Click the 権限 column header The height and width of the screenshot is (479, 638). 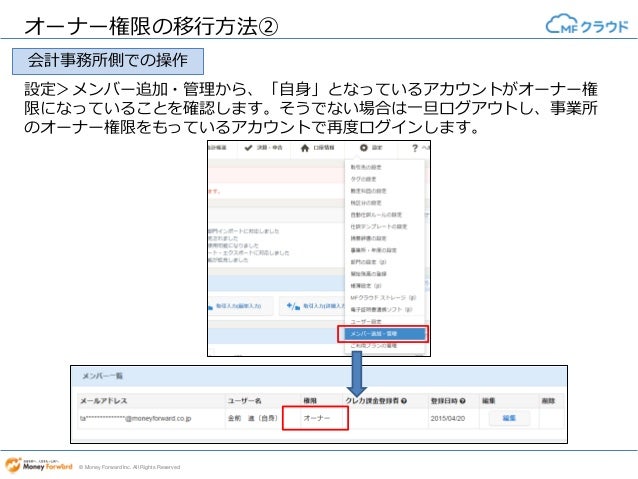[310, 401]
